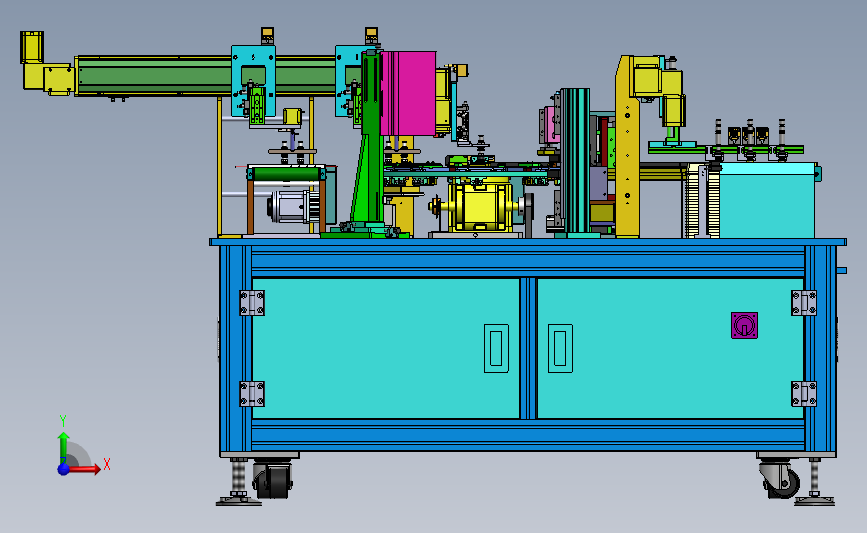Click the "Y" axis label
This screenshot has width=867, height=533.
click(63, 421)
